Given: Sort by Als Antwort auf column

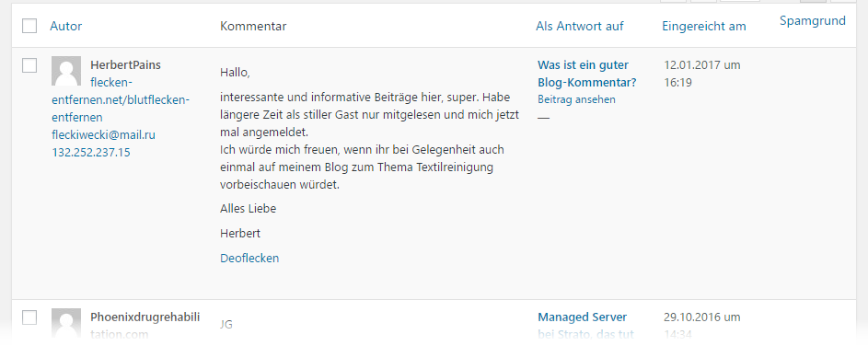Looking at the screenshot, I should (x=580, y=26).
